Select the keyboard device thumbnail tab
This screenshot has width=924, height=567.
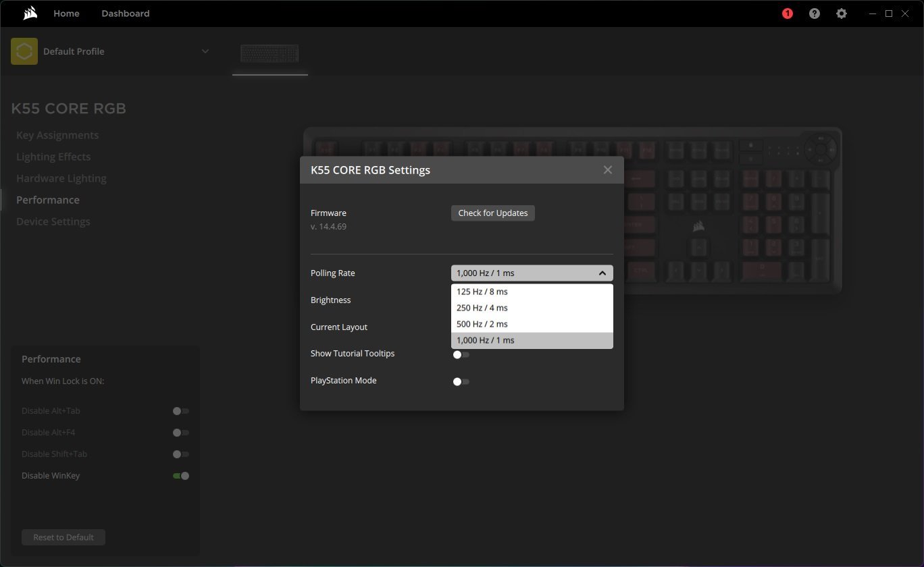point(270,53)
